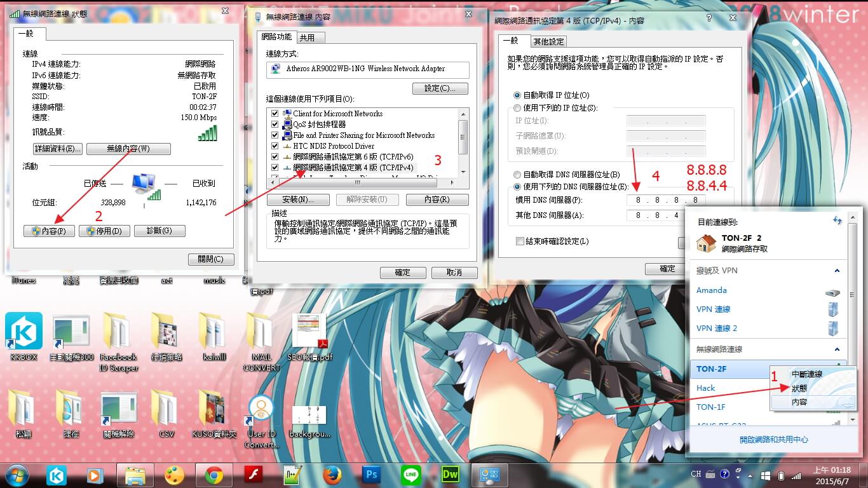Click the 無線內容(W) button
This screenshot has height=488, width=868.
tap(128, 149)
